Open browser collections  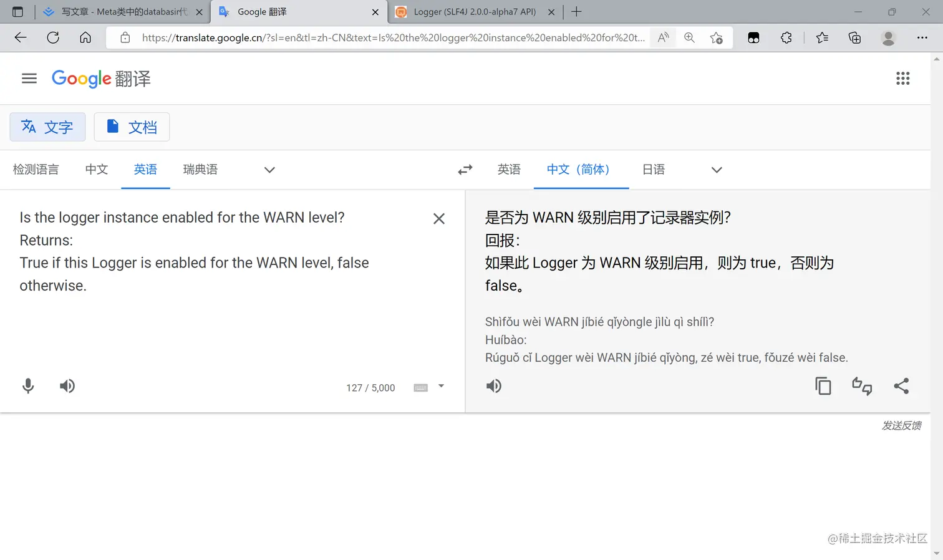coord(855,37)
